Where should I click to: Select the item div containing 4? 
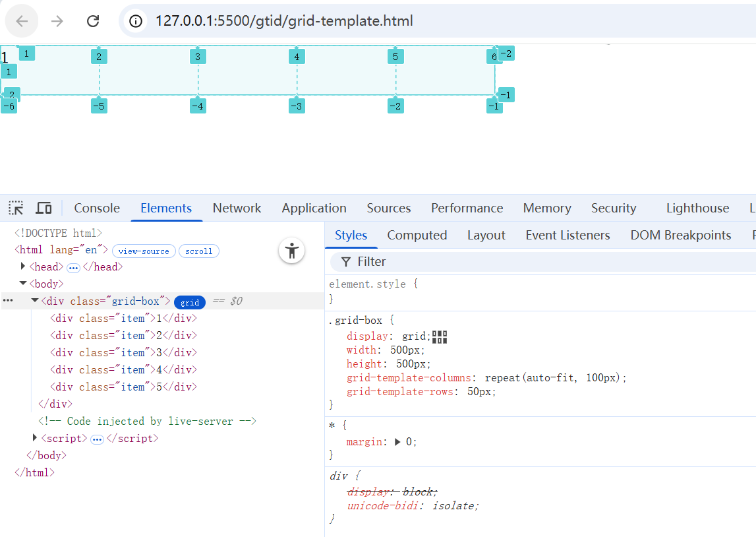point(124,369)
